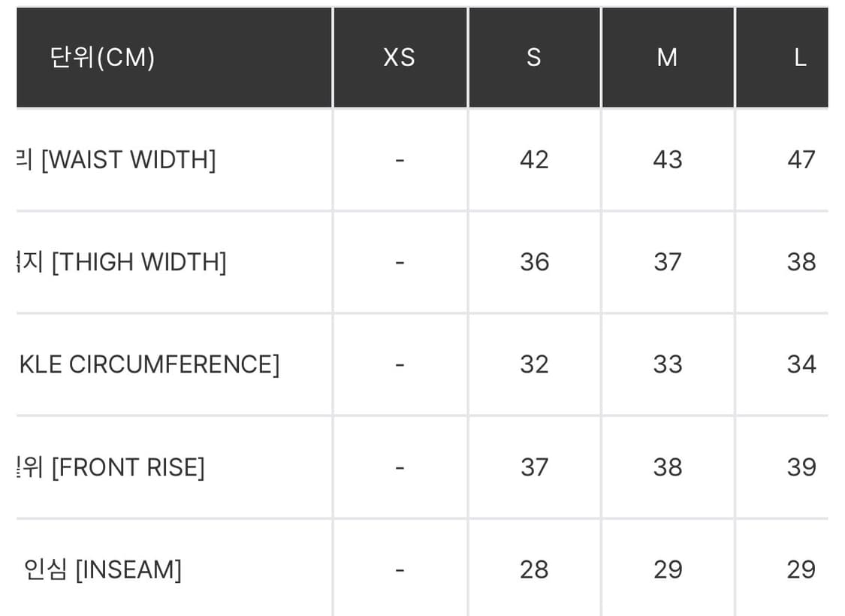
Task: Click the M size column header
Action: coord(667,58)
